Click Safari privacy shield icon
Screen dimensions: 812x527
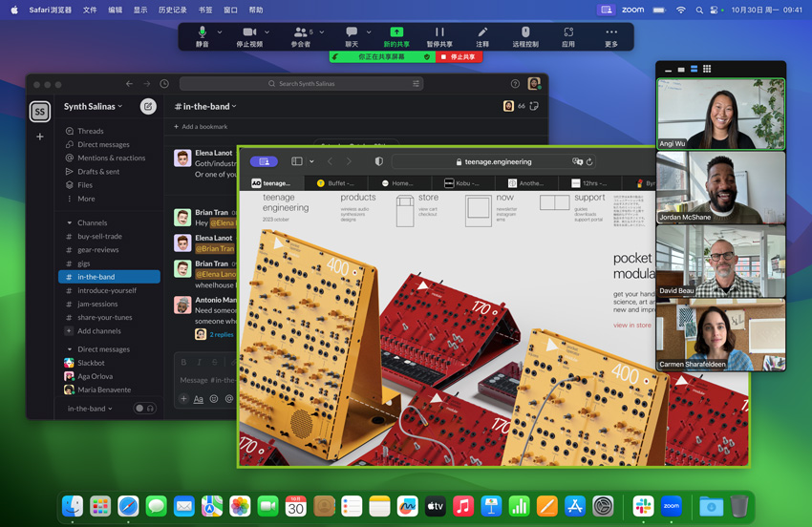tap(378, 161)
